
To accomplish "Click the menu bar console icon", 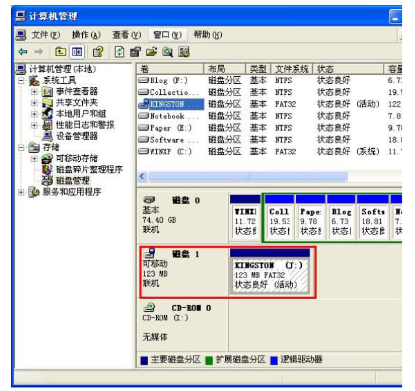I will [x=21, y=35].
